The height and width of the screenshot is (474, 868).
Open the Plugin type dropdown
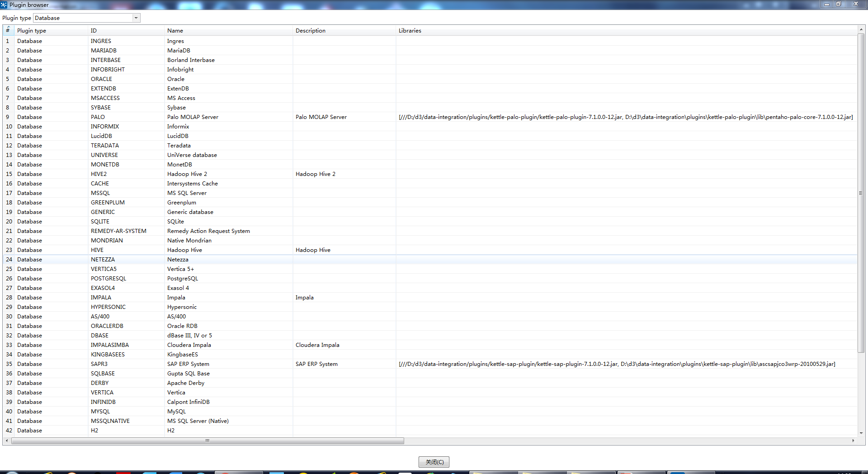(x=136, y=18)
